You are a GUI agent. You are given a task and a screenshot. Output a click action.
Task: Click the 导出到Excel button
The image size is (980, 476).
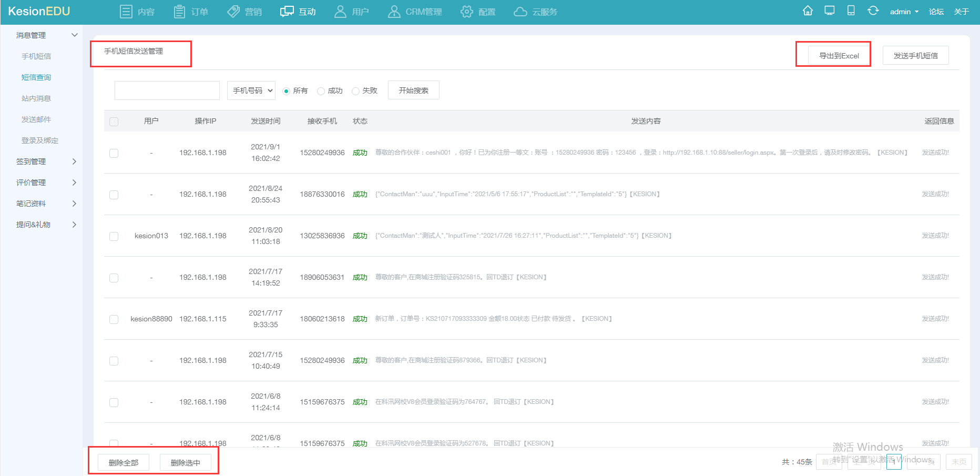(x=839, y=55)
